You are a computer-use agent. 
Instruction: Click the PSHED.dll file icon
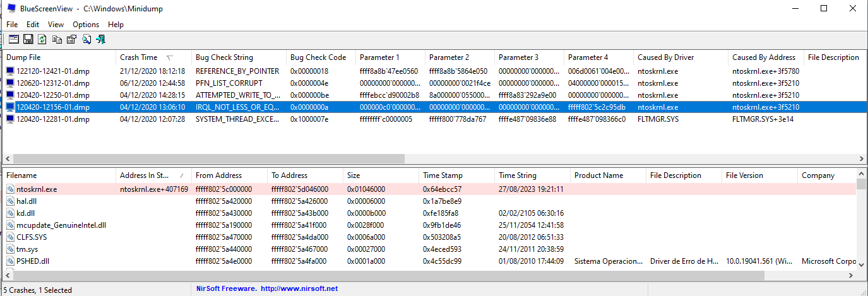(10, 261)
